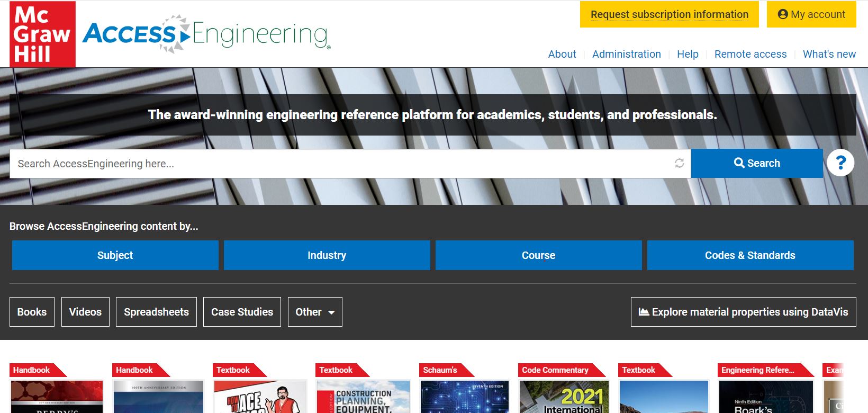Filter by Books content type
The height and width of the screenshot is (413, 868).
coord(32,312)
